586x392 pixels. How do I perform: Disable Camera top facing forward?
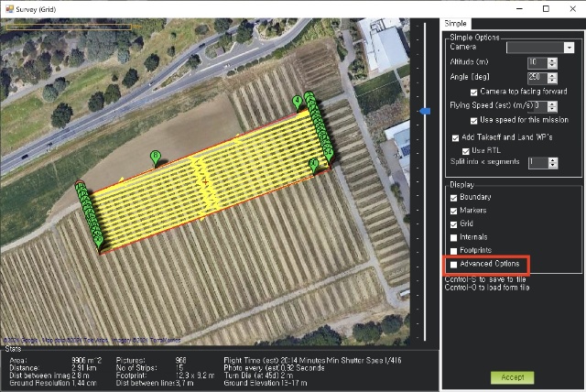[473, 92]
